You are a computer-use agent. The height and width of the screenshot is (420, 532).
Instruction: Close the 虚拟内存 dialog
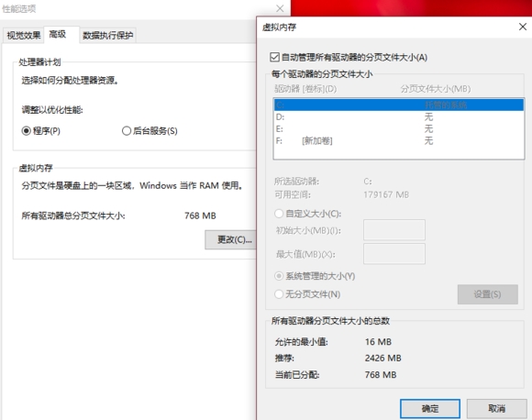pos(523,27)
